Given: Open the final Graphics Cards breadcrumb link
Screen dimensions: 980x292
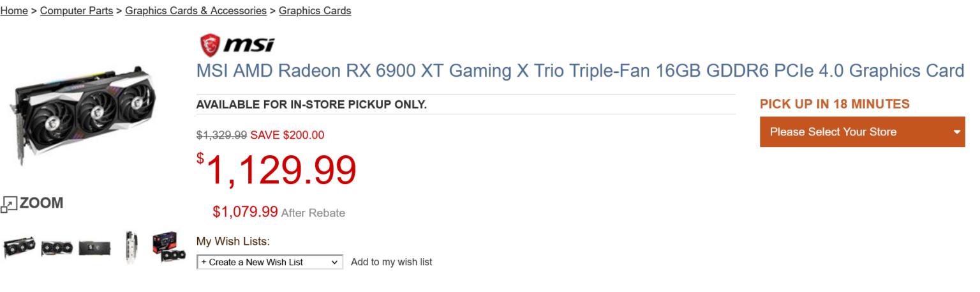Looking at the screenshot, I should click(x=315, y=11).
